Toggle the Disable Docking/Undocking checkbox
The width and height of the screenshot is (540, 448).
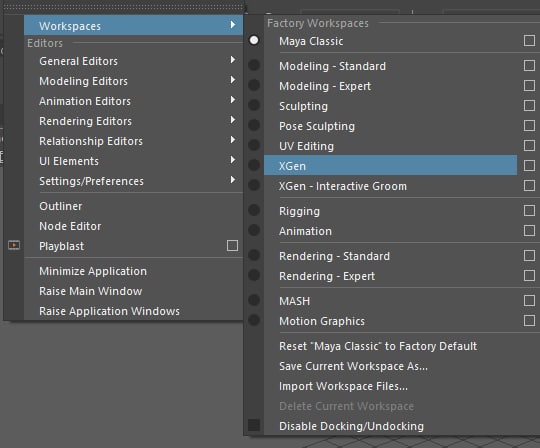[x=254, y=425]
